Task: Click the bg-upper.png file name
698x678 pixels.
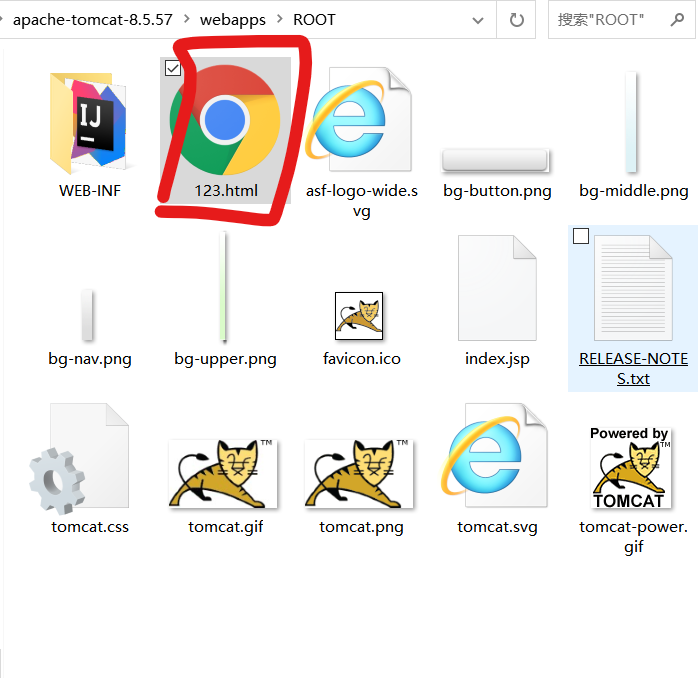Action: pos(225,359)
